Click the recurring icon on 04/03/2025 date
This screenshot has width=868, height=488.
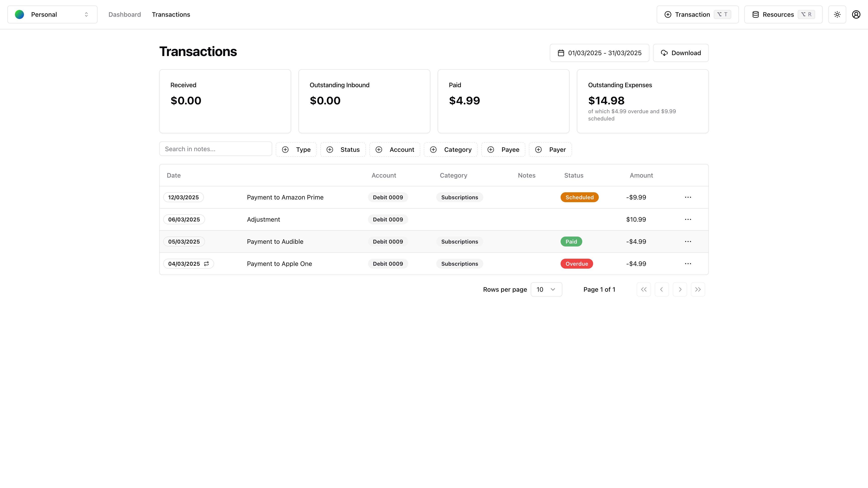(206, 264)
